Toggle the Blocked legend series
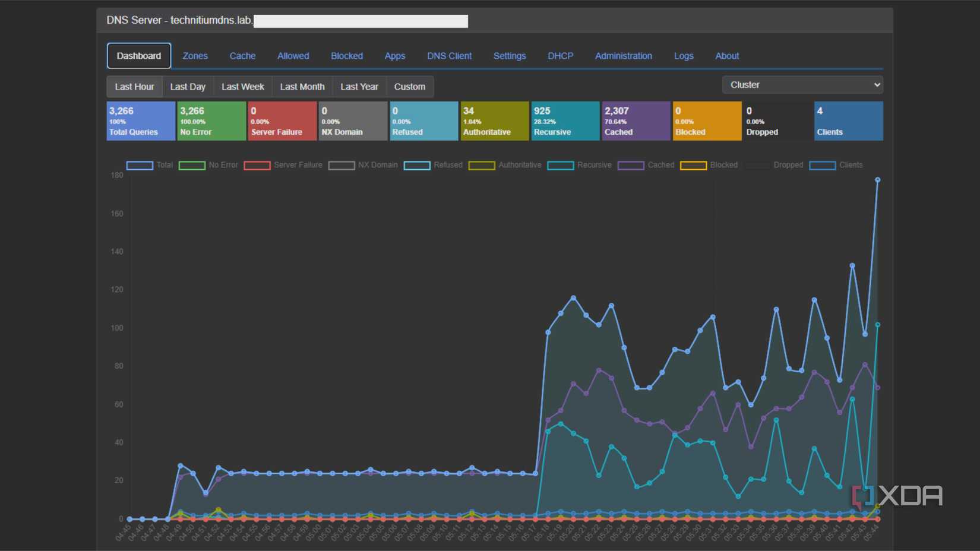980x551 pixels. tap(709, 165)
